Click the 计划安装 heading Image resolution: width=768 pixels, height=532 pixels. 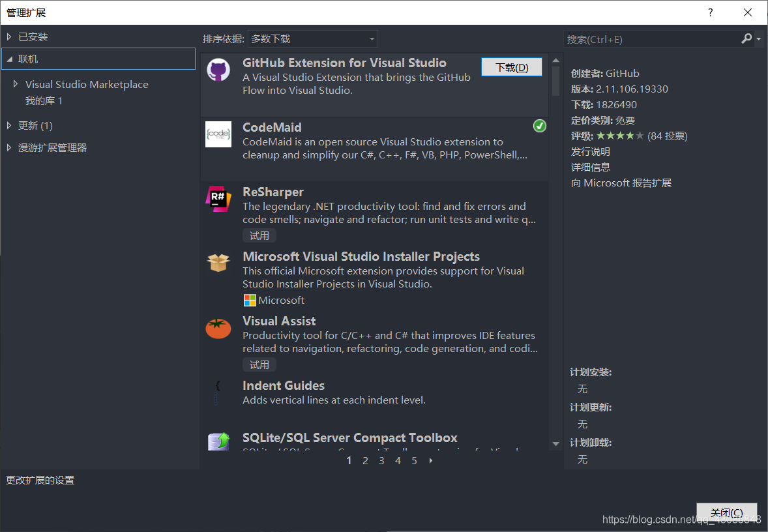[591, 372]
